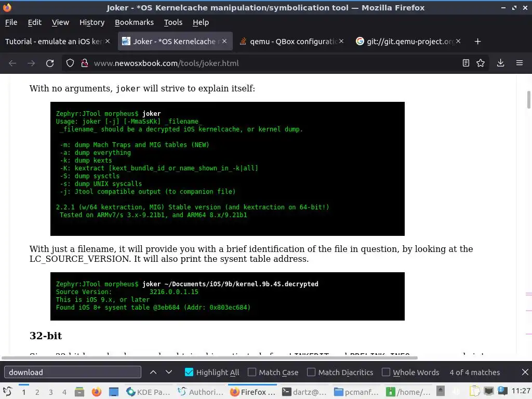Click the insecure connection lock icon

[85, 63]
